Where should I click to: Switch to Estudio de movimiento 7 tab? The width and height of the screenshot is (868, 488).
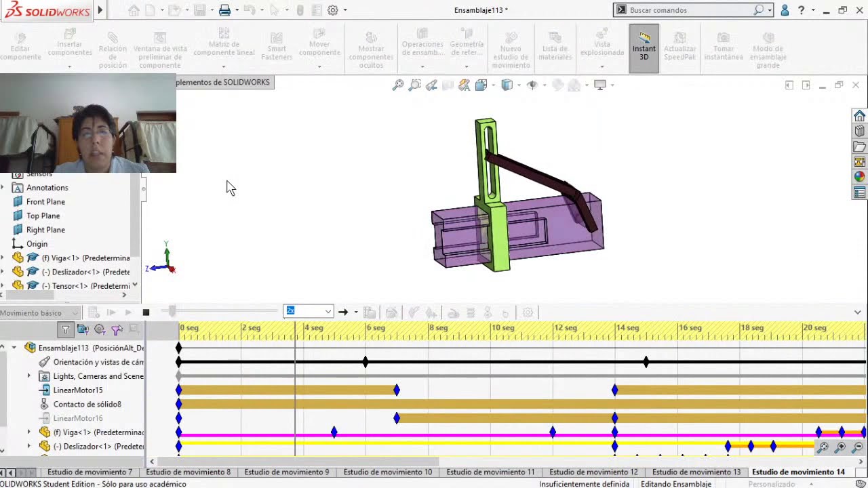(90, 472)
